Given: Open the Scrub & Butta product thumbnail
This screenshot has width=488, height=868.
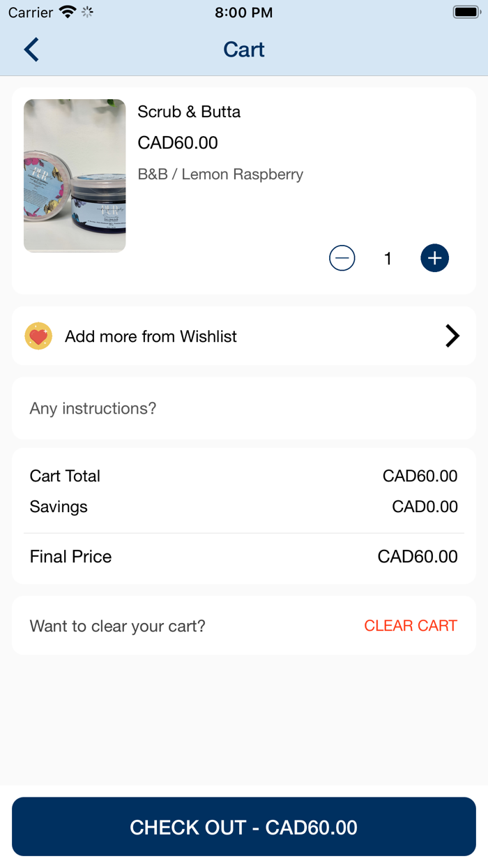Looking at the screenshot, I should [75, 175].
